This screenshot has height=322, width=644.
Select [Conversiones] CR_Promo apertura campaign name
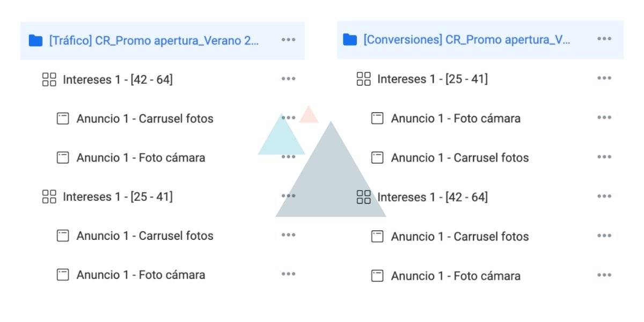tap(467, 40)
